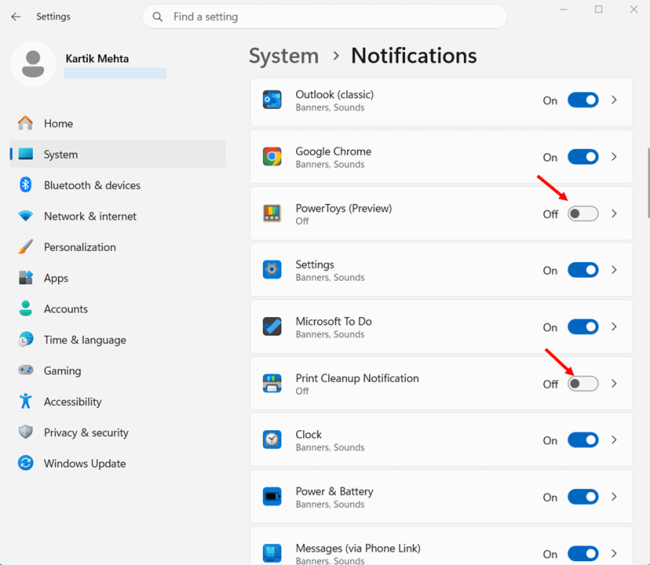Open Print Cleanup Notification chevron

tap(614, 383)
